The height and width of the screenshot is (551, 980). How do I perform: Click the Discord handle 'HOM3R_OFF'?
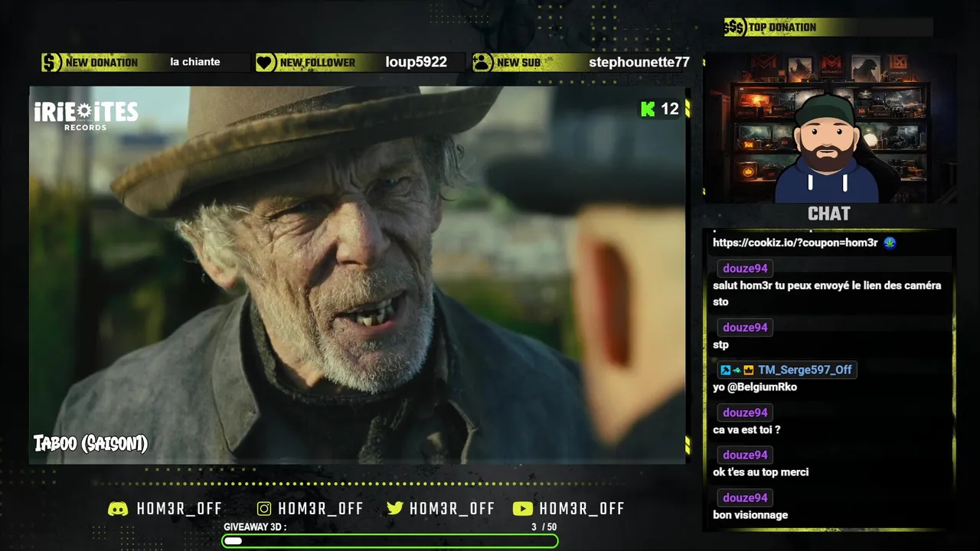click(x=179, y=509)
